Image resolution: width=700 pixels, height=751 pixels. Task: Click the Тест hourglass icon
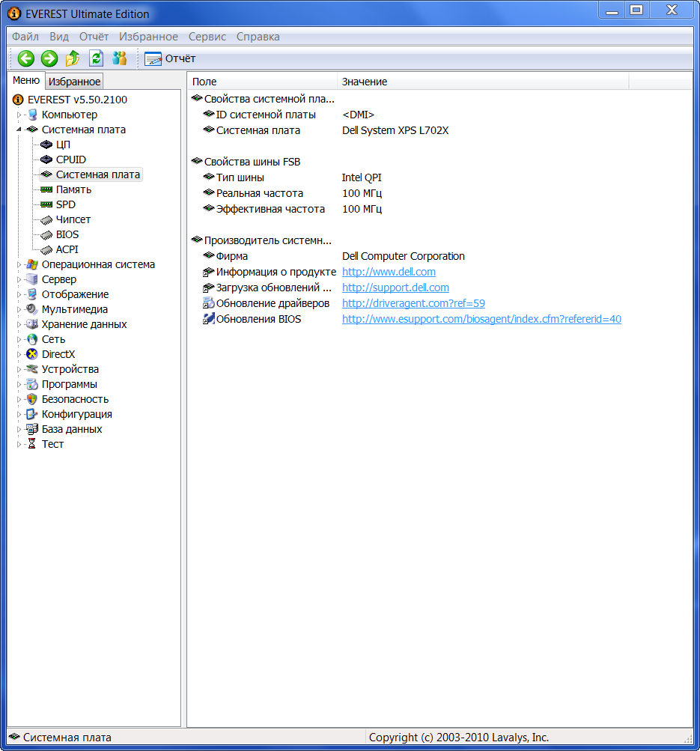tap(32, 444)
